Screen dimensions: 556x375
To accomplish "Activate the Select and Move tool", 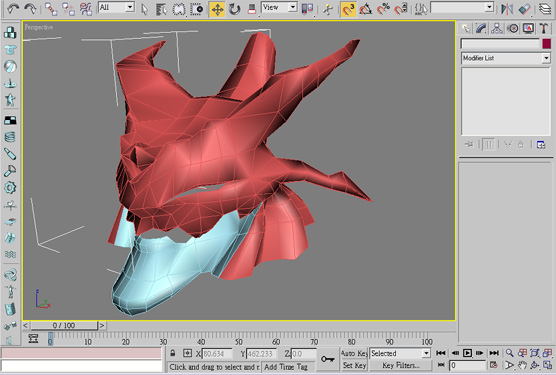I will coord(217,10).
